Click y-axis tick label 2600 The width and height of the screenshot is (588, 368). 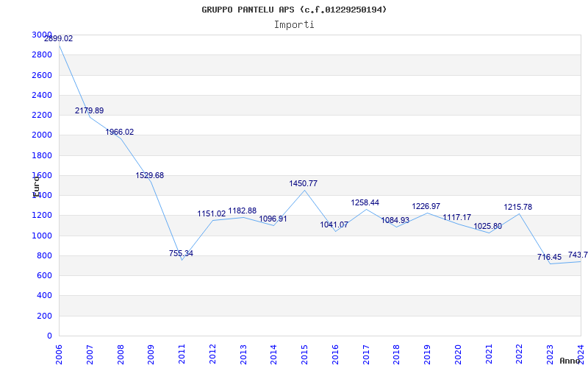coord(42,75)
